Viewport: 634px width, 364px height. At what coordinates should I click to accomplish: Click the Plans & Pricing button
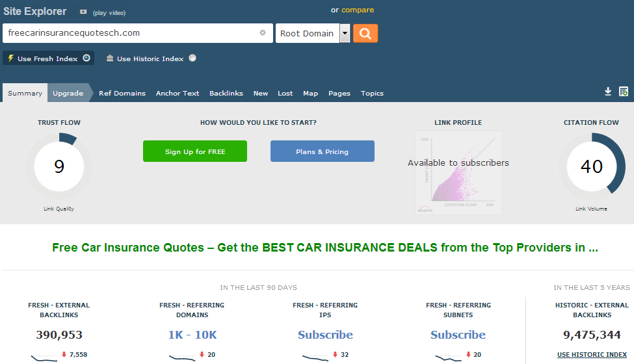click(323, 151)
